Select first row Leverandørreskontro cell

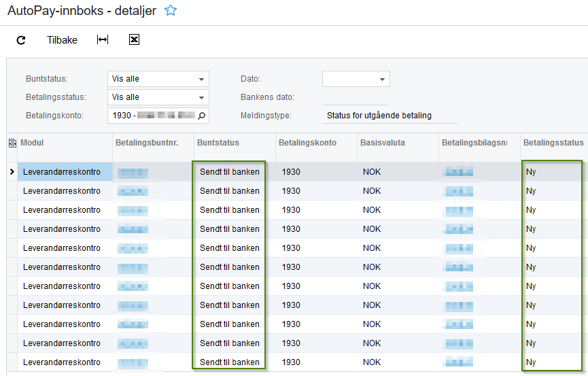click(x=65, y=172)
